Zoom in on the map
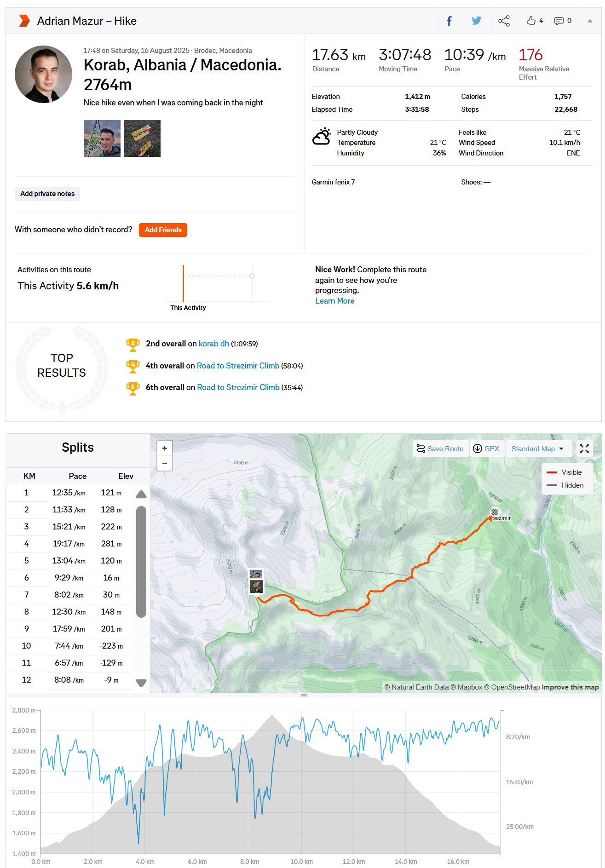The width and height of the screenshot is (605, 868). (165, 448)
